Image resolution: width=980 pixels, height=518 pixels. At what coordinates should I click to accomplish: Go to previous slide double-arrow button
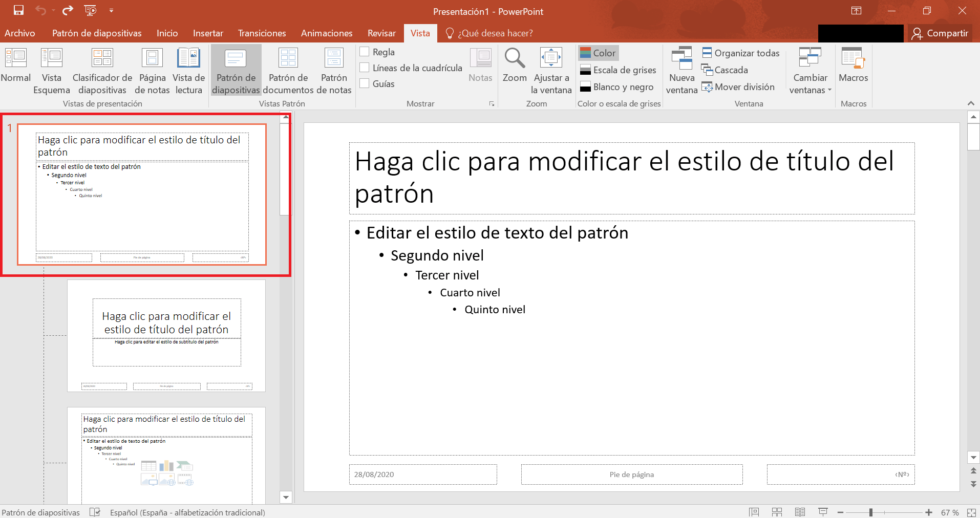[x=973, y=470]
